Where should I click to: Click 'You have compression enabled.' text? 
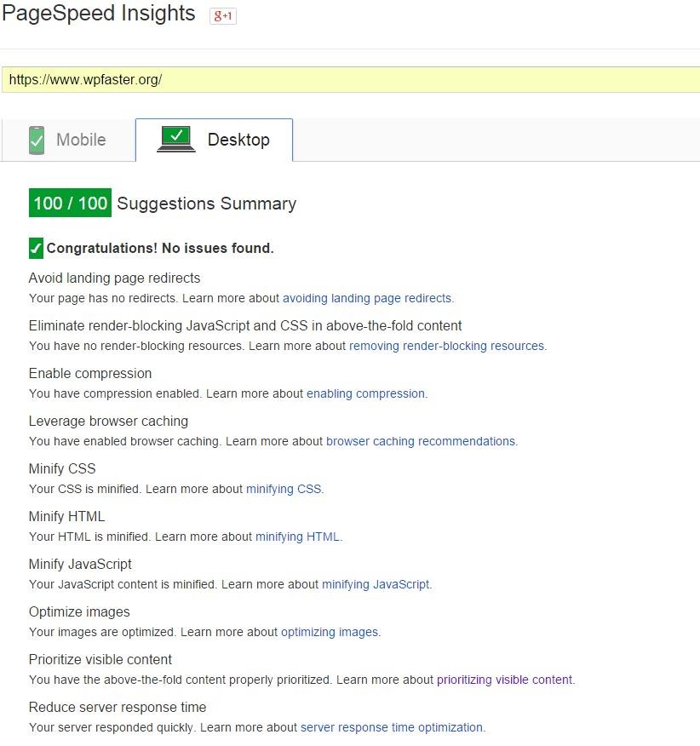(116, 393)
